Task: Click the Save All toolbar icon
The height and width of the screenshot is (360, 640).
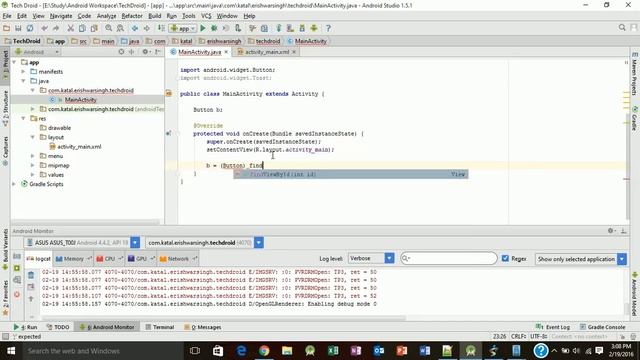Action: pos(18,28)
